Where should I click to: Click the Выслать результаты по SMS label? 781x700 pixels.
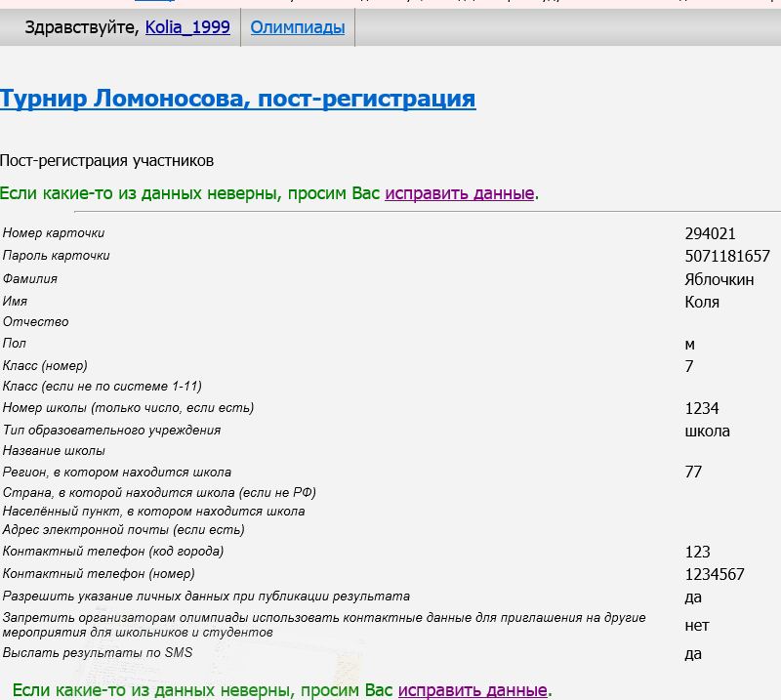[x=98, y=653]
